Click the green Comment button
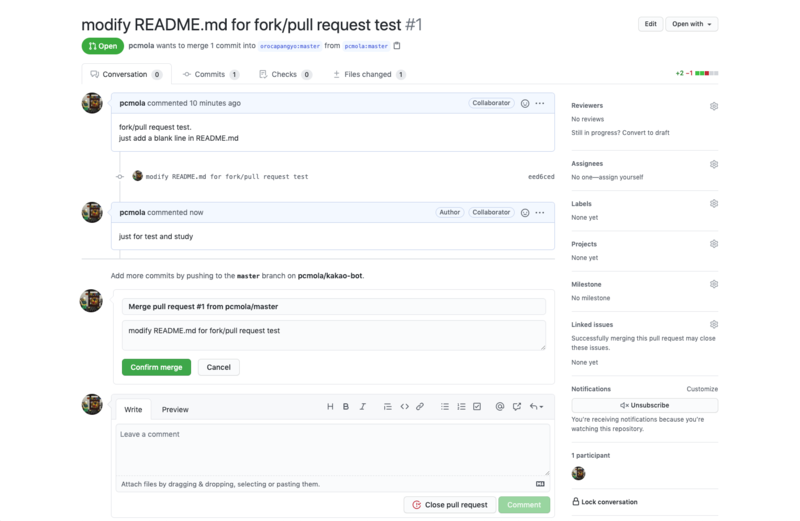This screenshot has height=521, width=800. (x=524, y=505)
